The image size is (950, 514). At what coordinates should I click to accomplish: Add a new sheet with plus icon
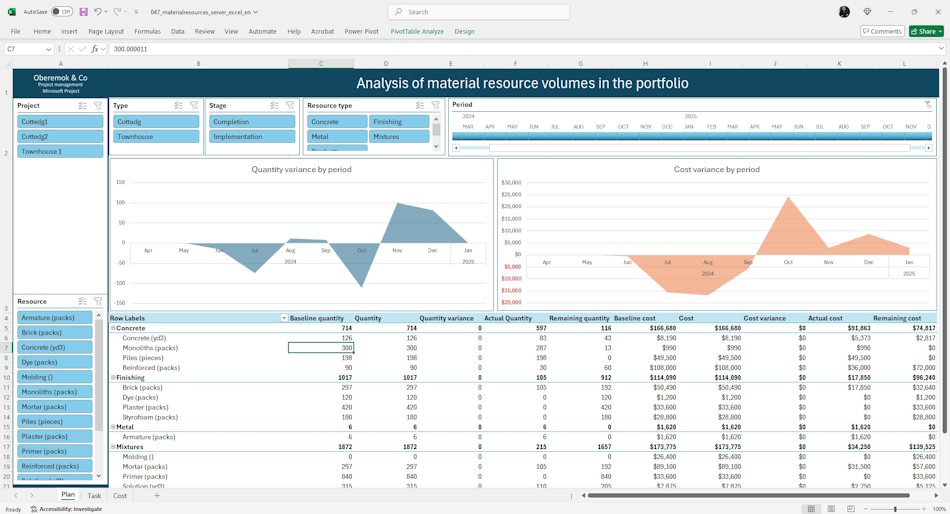click(157, 495)
